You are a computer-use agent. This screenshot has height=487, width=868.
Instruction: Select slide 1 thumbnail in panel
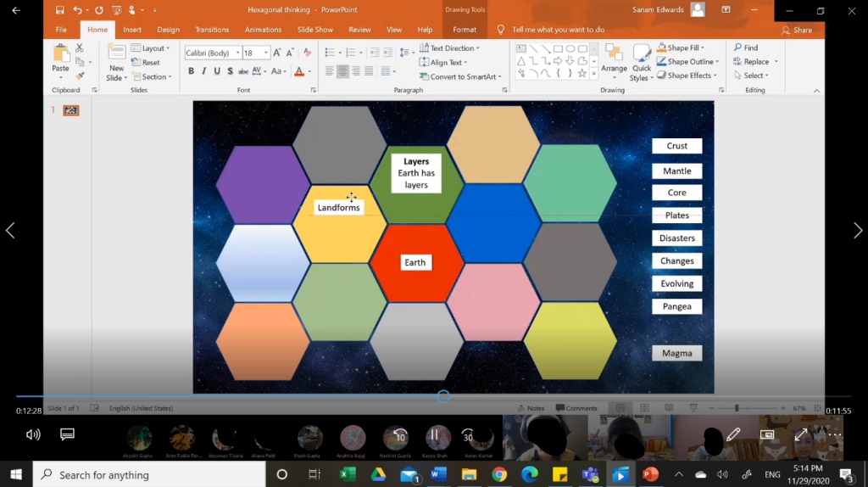click(x=71, y=110)
